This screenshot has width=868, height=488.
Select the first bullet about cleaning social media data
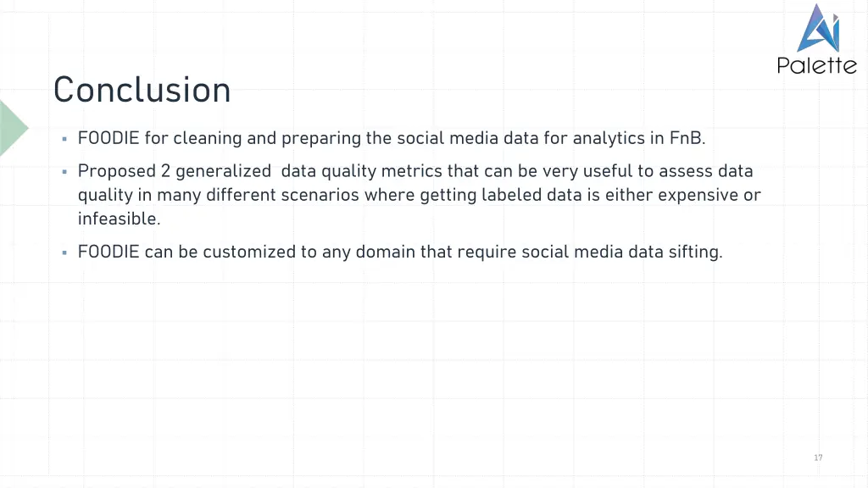pos(392,138)
